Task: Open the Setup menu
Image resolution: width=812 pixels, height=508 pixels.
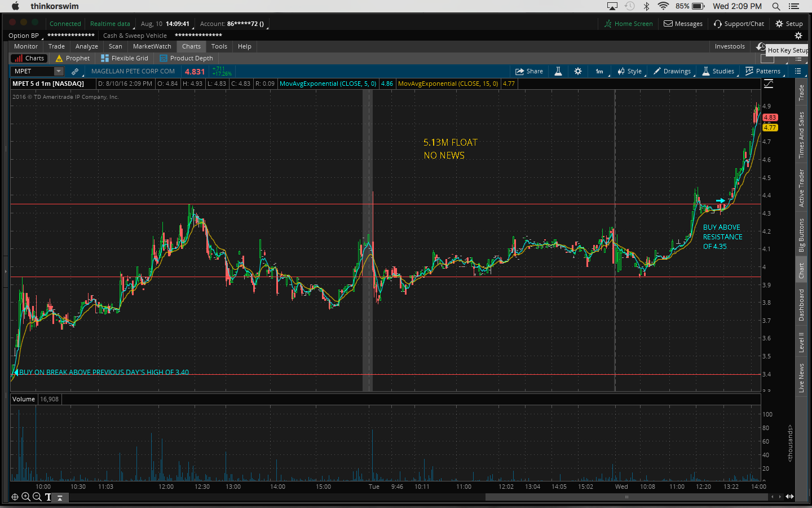Action: click(x=789, y=24)
